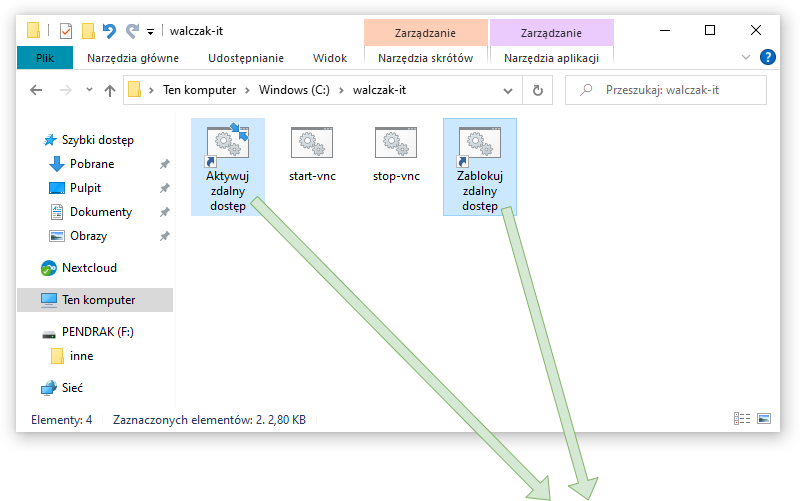The height and width of the screenshot is (501, 807).
Task: Select Ten komputer in the sidebar
Action: click(x=95, y=300)
